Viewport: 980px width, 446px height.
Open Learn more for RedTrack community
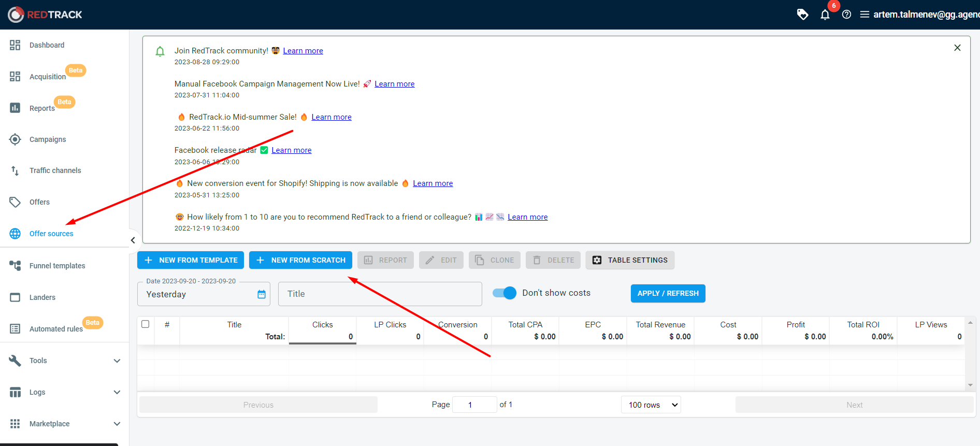tap(303, 51)
